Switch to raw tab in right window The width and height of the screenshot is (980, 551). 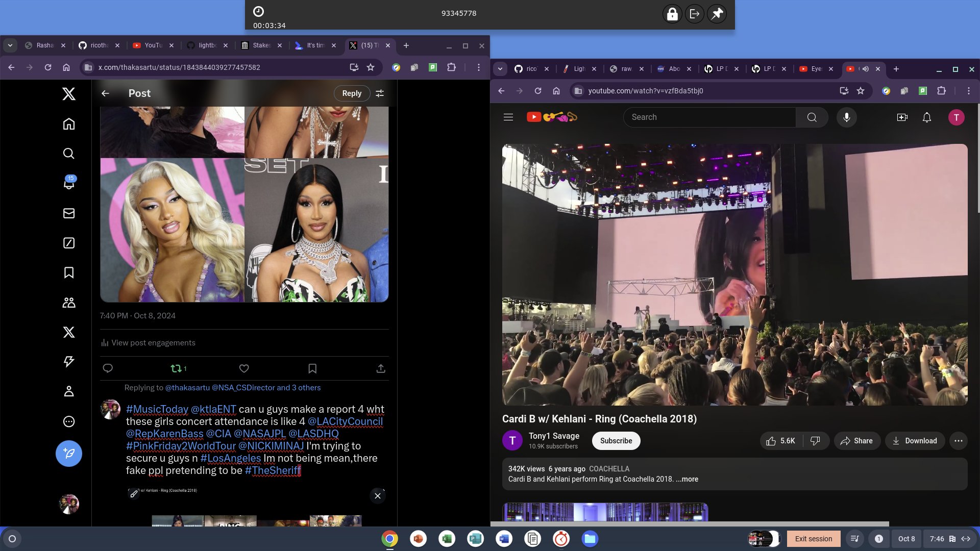coord(626,69)
